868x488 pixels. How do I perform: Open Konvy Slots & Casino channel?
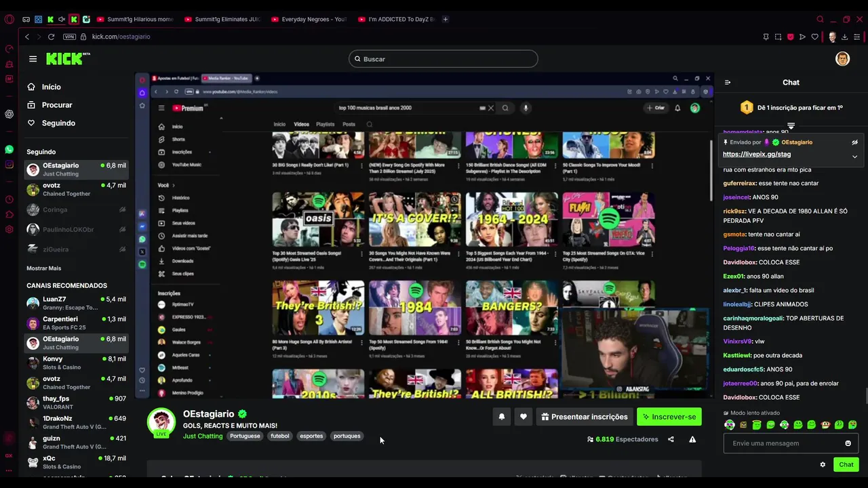[76, 363]
